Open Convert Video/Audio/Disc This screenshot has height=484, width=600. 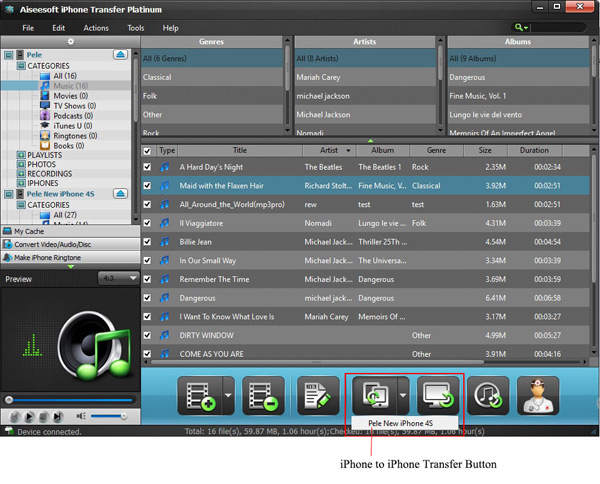click(71, 244)
